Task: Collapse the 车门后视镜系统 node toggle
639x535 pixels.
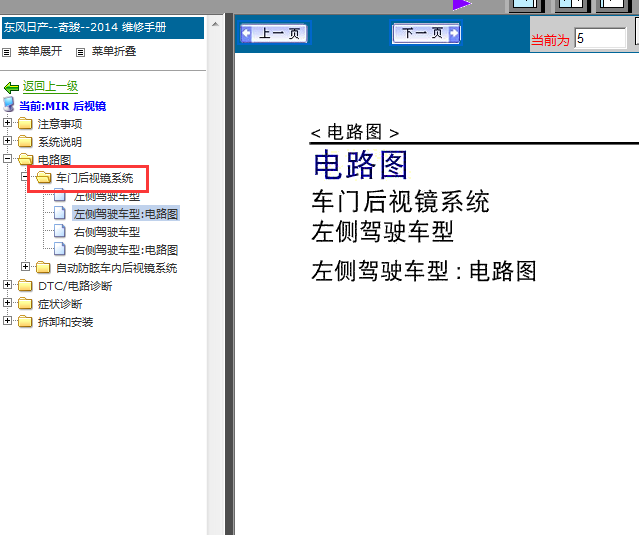Action: 25,177
